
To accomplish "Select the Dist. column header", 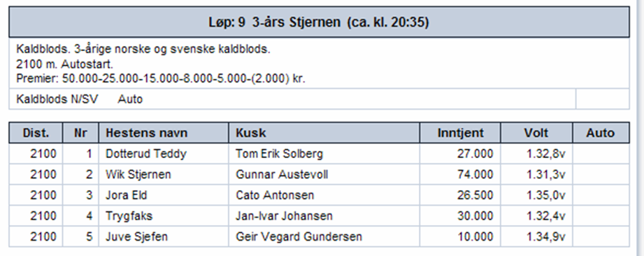I will 36,133.
